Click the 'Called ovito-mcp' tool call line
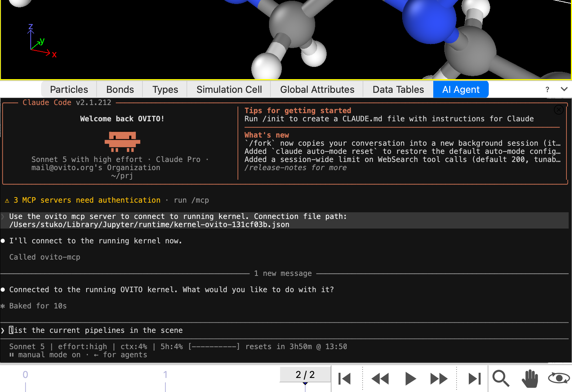This screenshot has width=572, height=392. pyautogui.click(x=45, y=257)
